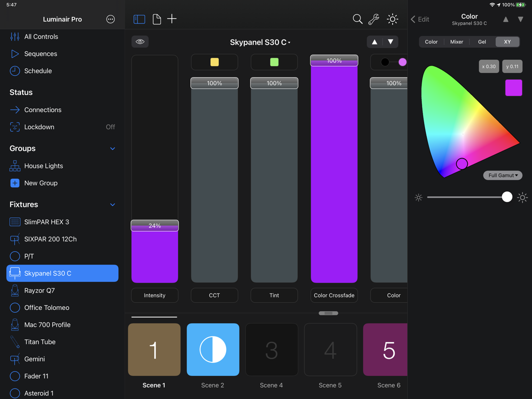Trigger Scene 4 tile
The image size is (532, 399).
pos(272,349)
